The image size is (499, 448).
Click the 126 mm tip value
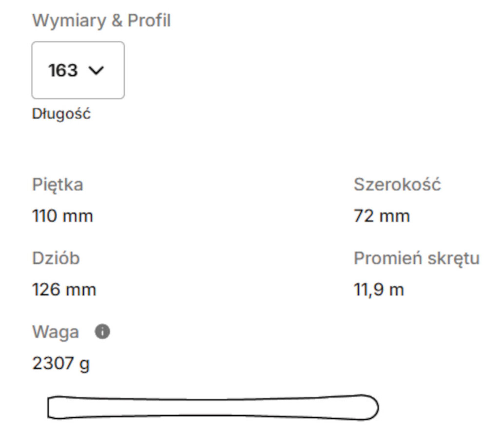(x=64, y=290)
